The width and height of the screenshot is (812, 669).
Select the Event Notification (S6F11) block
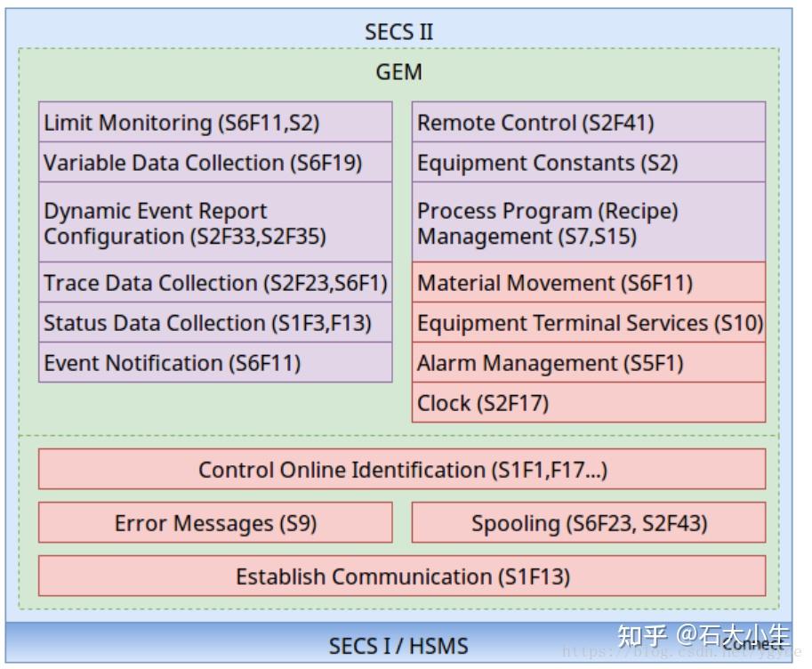pos(215,363)
